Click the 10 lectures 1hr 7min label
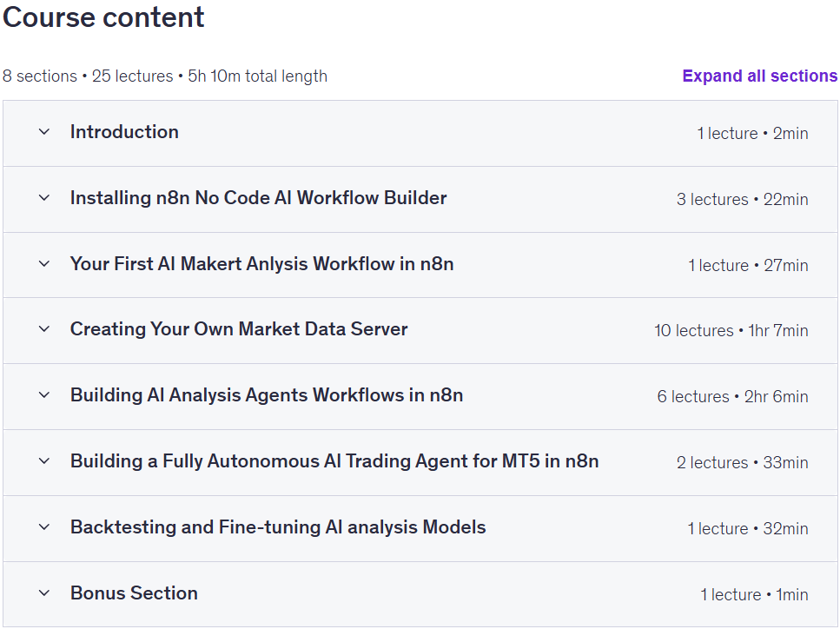 (x=731, y=331)
